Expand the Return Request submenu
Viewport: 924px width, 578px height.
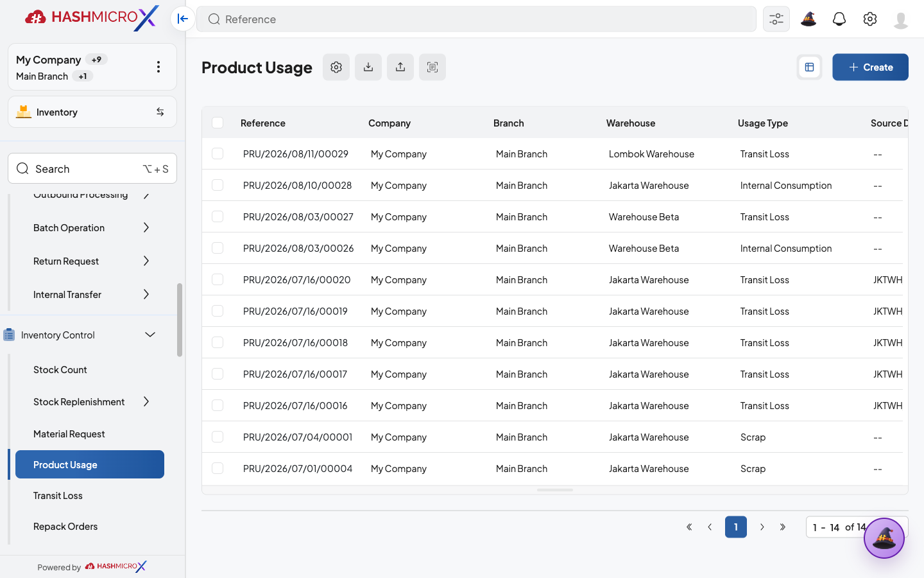coord(146,261)
